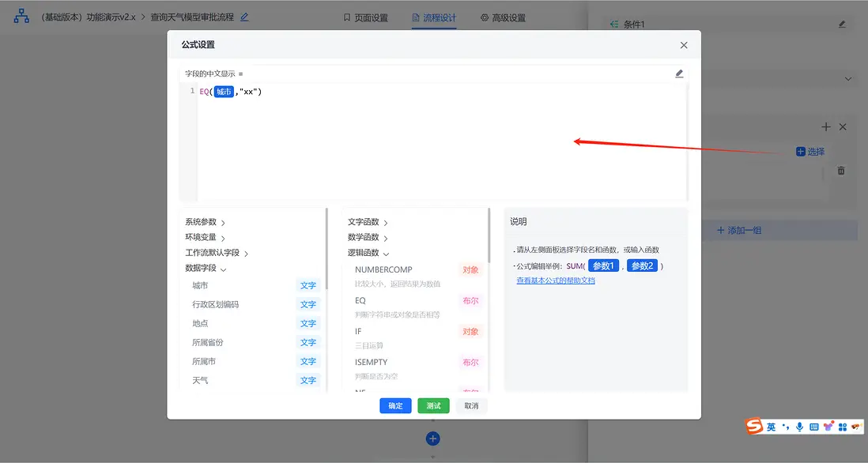Switch to the 流程设计 tab
Viewport: 868px width, 463px height.
pos(434,17)
